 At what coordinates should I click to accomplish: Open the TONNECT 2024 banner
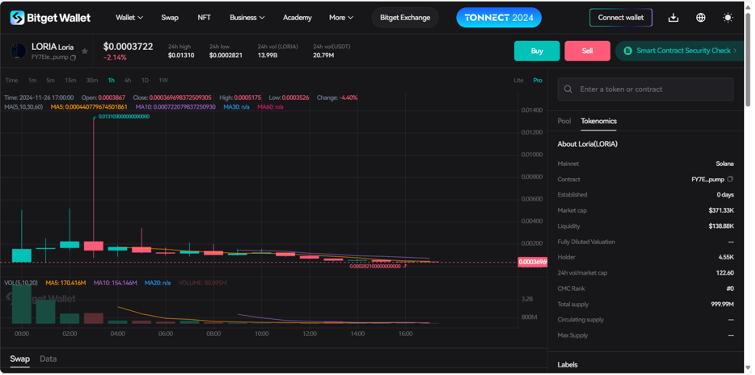(499, 18)
